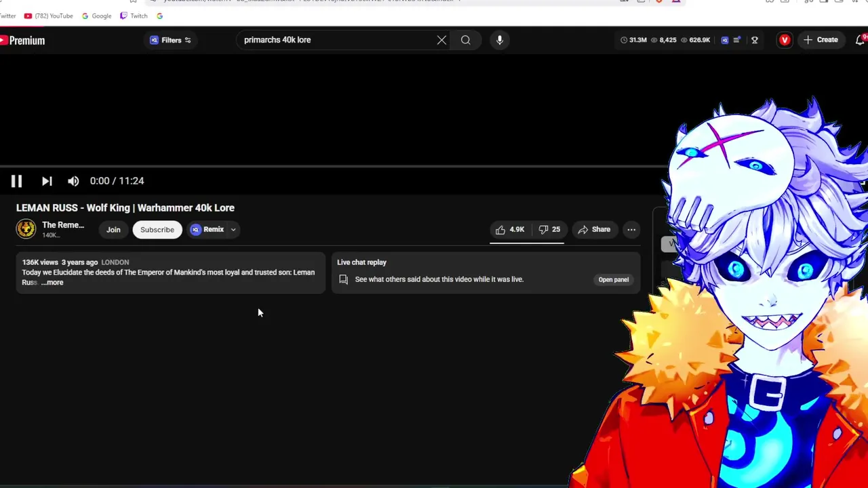The image size is (868, 488).
Task: Open the Google bookmark
Action: point(96,16)
